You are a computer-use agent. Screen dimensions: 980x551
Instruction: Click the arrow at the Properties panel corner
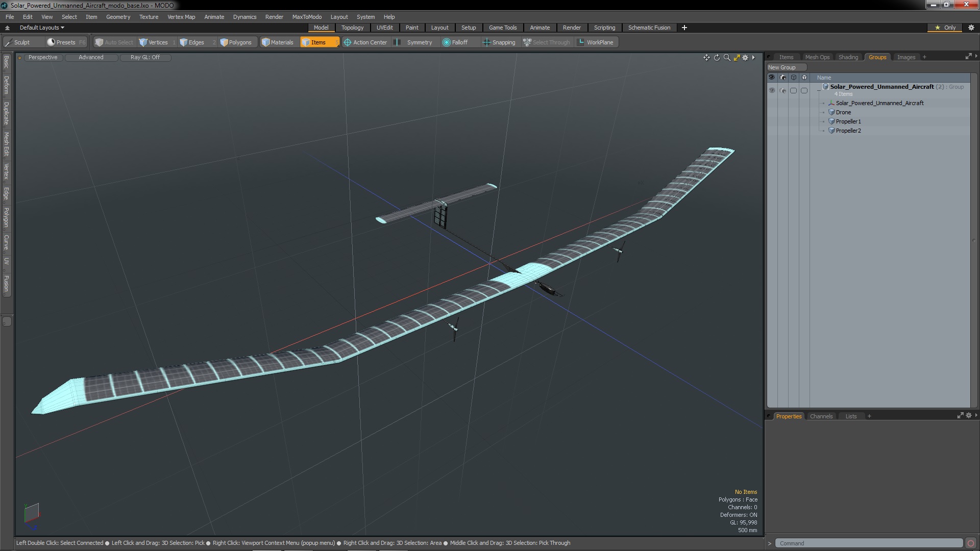click(x=976, y=415)
